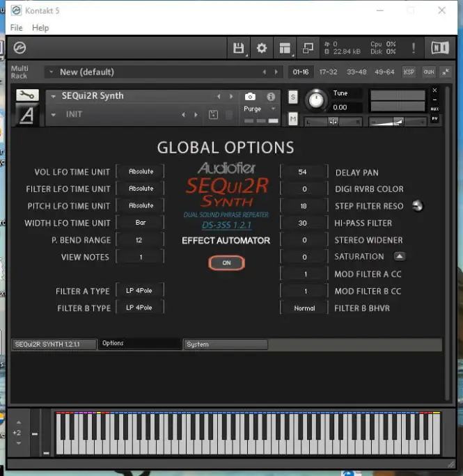Toggle the Solo S button
This screenshot has width=463, height=476.
click(x=293, y=97)
